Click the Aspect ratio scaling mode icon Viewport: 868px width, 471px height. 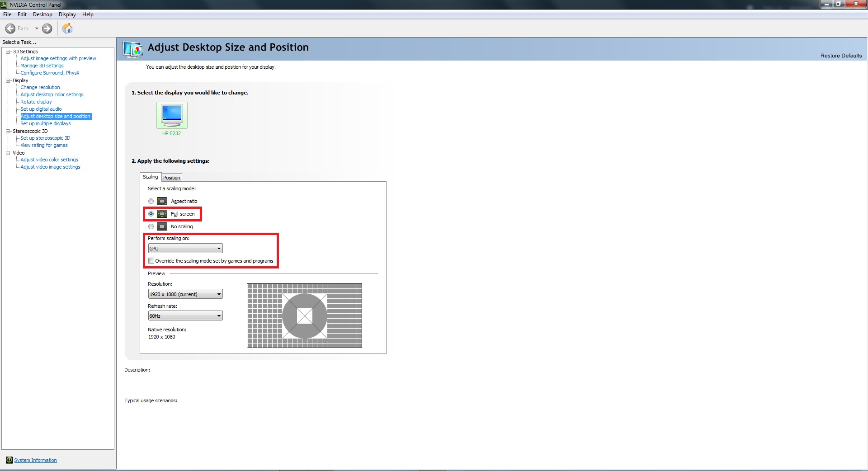tap(162, 201)
